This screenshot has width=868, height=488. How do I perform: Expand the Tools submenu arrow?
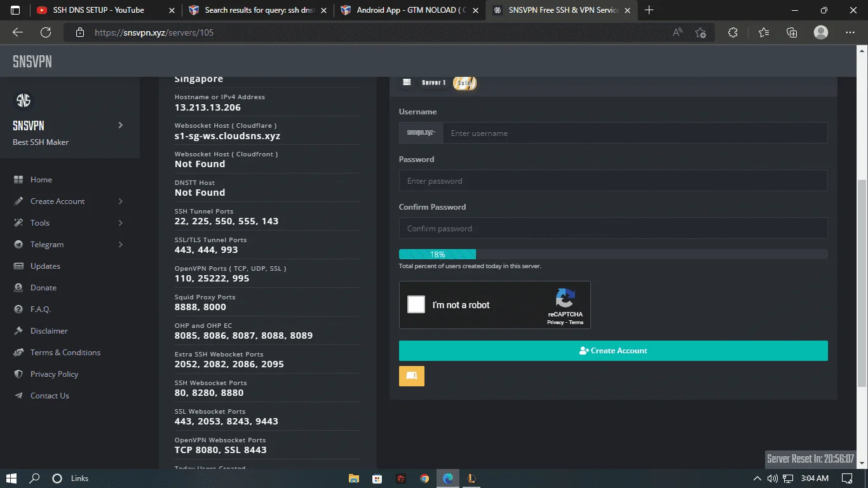pyautogui.click(x=121, y=223)
